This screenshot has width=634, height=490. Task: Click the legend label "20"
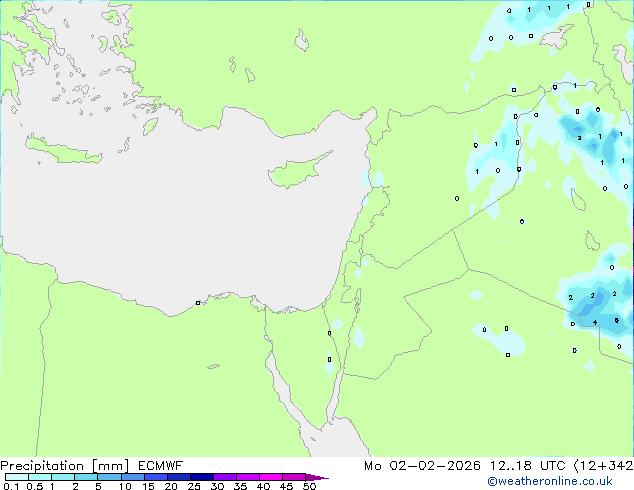171,486
